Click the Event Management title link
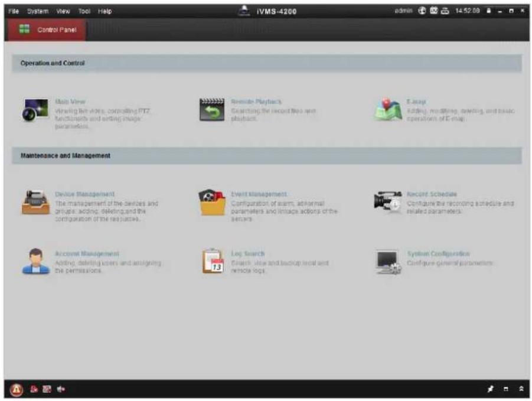The image size is (532, 401). pyautogui.click(x=259, y=194)
